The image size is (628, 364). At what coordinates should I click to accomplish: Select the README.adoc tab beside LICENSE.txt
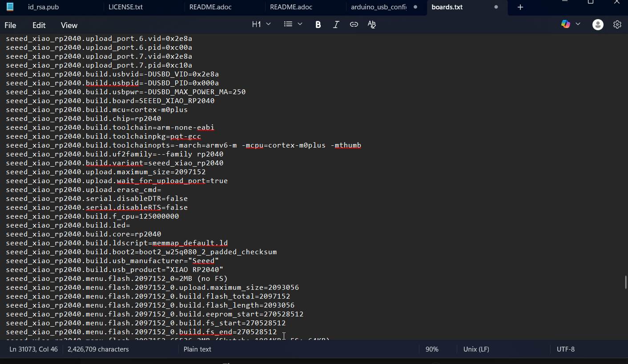click(x=210, y=7)
